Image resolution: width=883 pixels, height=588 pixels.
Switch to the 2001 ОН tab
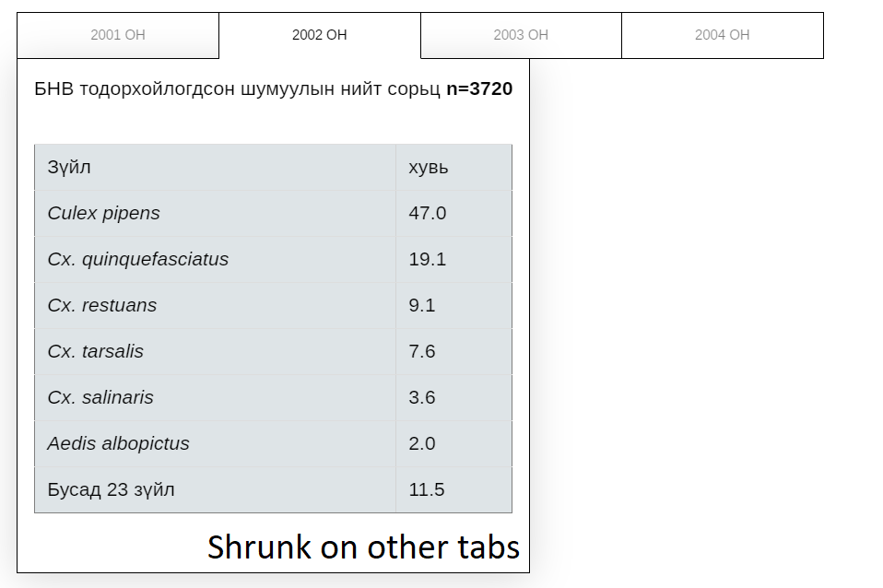pyautogui.click(x=118, y=35)
